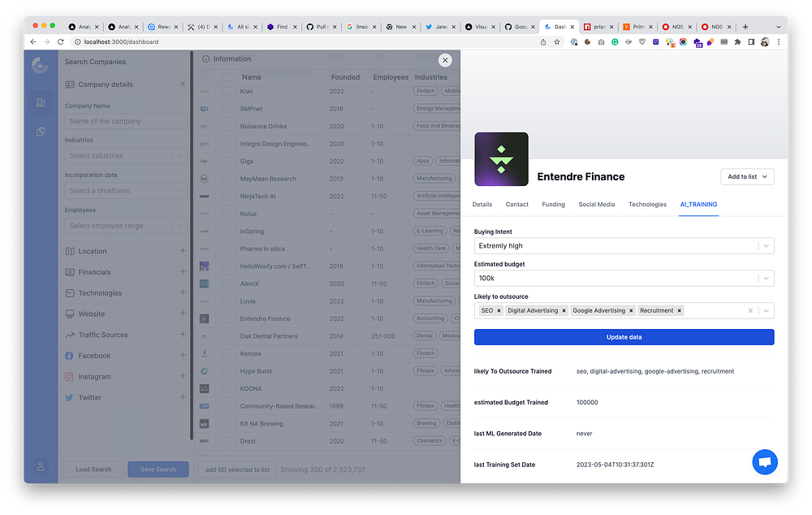The width and height of the screenshot is (812, 515).
Task: Click the Information info icon
Action: tap(205, 58)
